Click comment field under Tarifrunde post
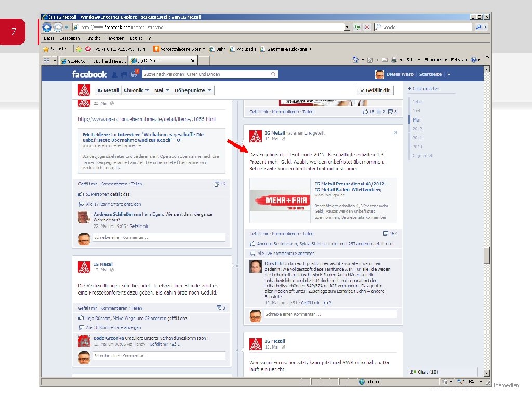 [330, 314]
